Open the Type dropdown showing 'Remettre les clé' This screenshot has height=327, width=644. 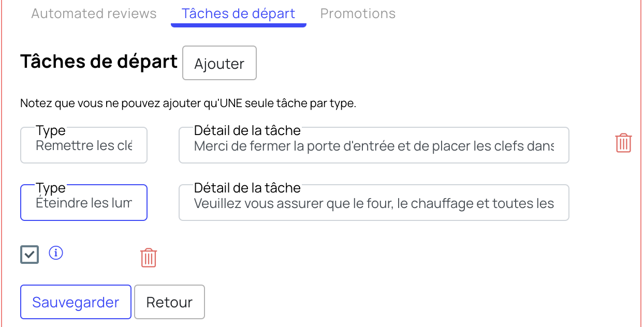[x=84, y=145]
